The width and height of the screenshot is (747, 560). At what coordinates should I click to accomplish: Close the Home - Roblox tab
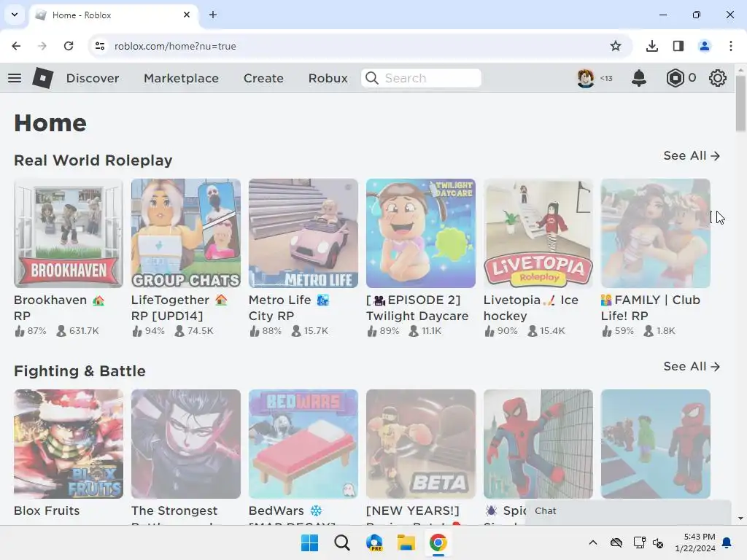point(187,15)
